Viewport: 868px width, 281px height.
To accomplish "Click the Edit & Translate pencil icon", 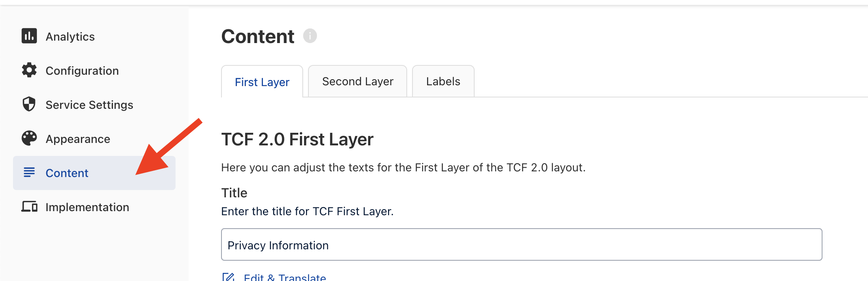I will (x=228, y=277).
